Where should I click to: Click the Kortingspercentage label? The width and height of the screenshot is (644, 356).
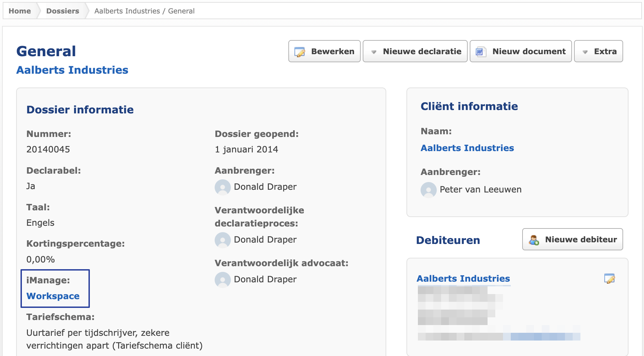coord(75,244)
